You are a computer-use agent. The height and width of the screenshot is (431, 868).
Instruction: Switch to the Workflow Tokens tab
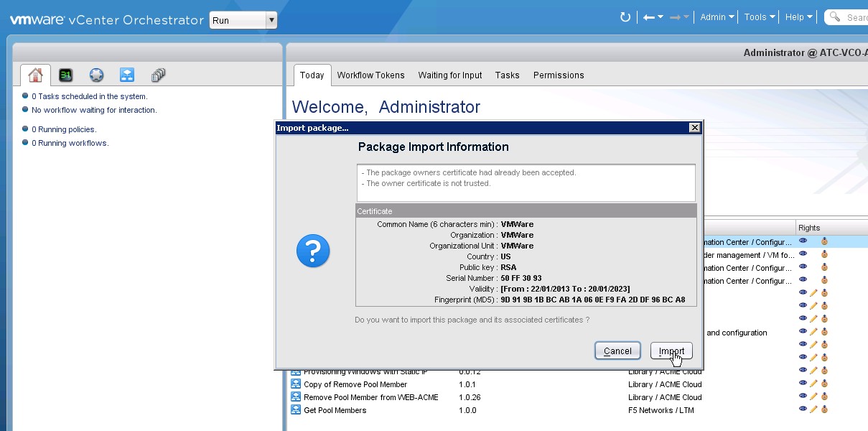coord(370,75)
